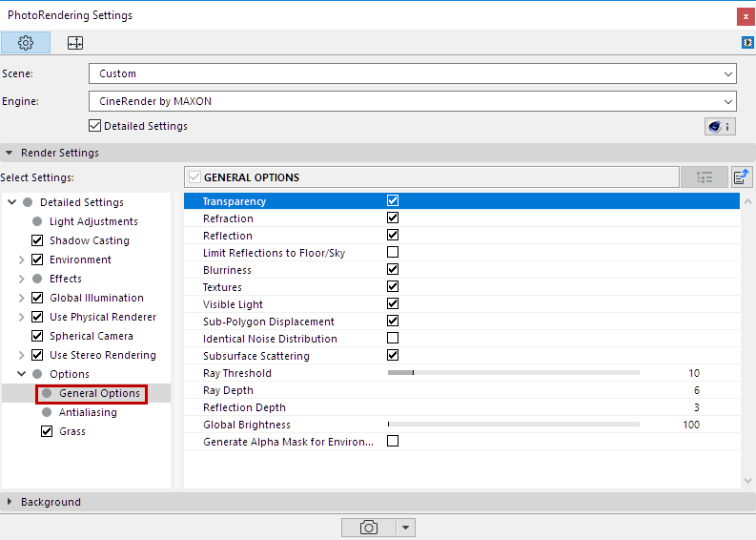Open the gear settings tab

pyautogui.click(x=26, y=43)
